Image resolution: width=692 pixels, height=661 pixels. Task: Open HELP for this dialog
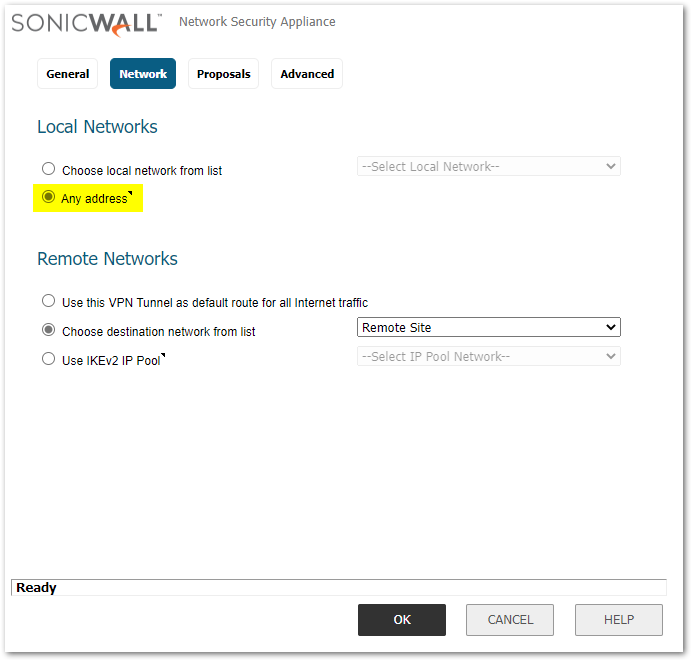point(618,620)
